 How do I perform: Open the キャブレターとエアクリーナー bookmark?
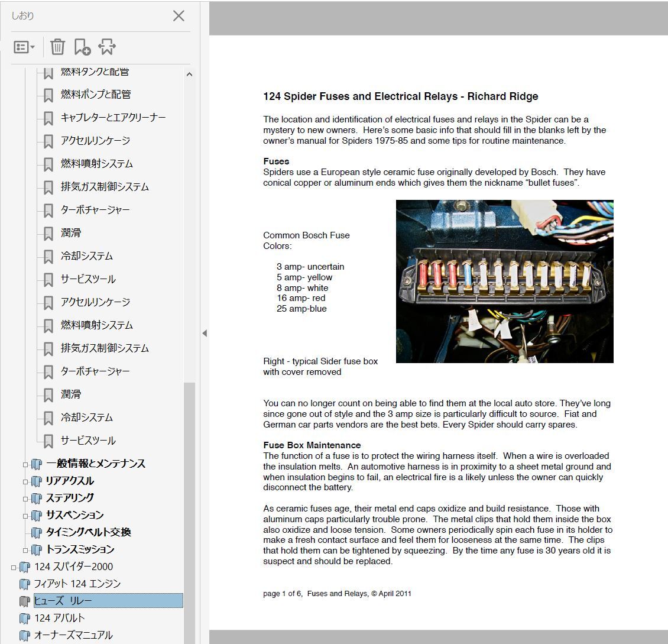coord(113,117)
